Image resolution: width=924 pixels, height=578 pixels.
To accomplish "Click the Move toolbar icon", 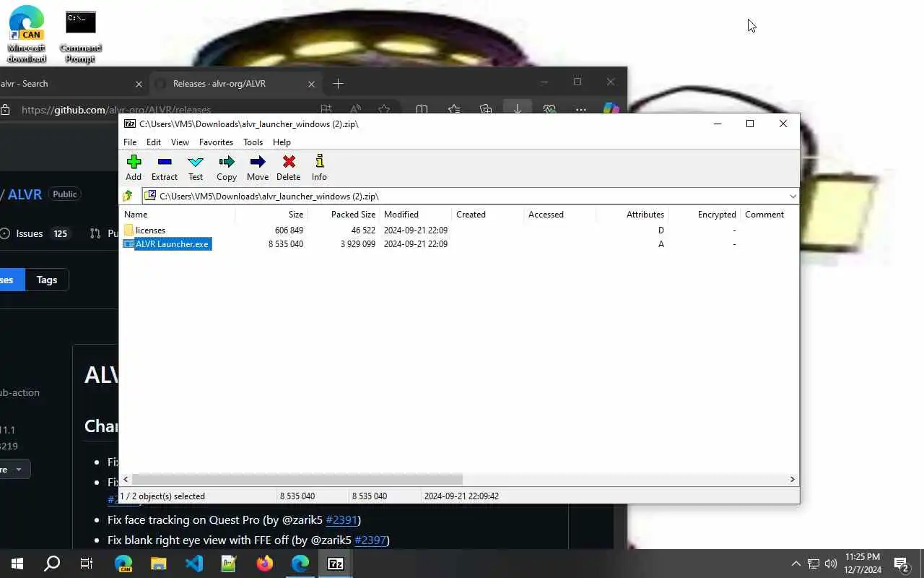I will 258,168.
